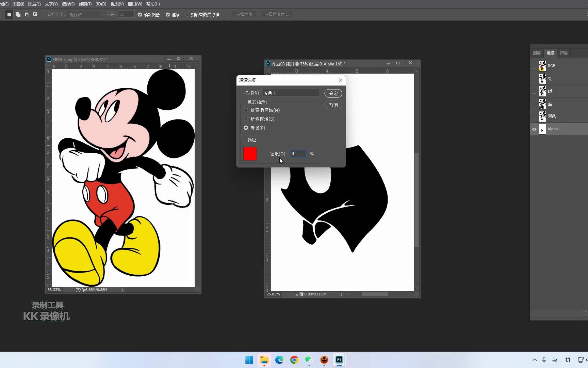Viewport: 588px width, 368px height.
Task: Click the 选择并遮住 button
Action: click(276, 15)
